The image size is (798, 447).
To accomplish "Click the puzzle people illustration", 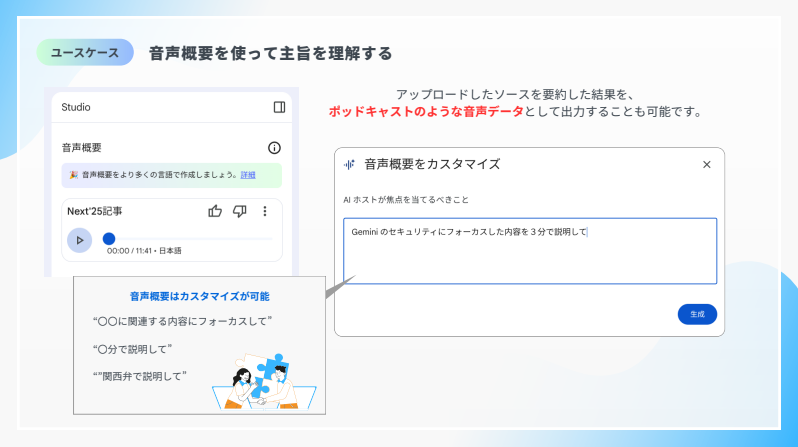I will pyautogui.click(x=264, y=382).
